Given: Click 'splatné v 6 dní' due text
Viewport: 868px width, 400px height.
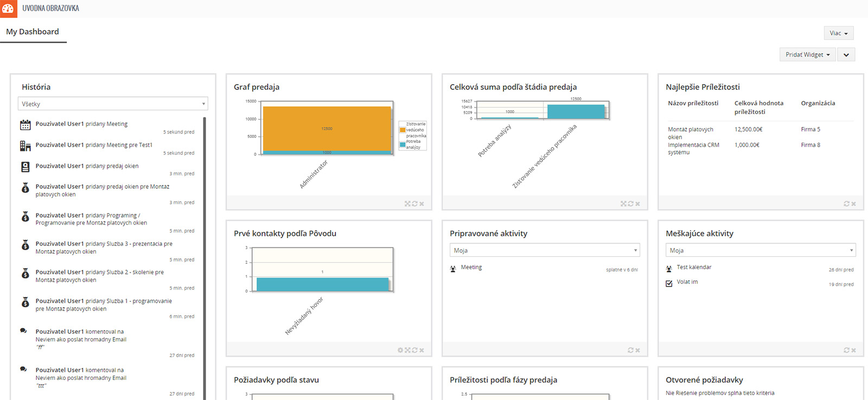Looking at the screenshot, I should [622, 270].
